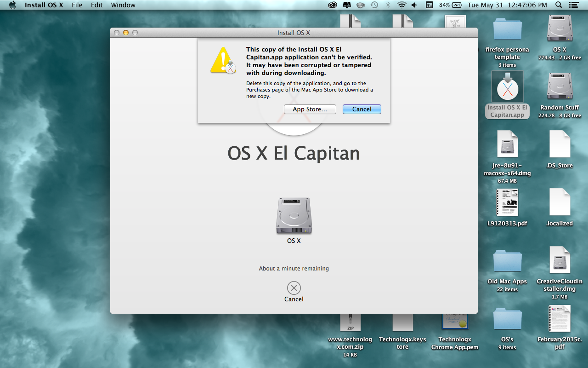This screenshot has height=368, width=588.
Task: Open Notification Center list icon
Action: click(573, 5)
